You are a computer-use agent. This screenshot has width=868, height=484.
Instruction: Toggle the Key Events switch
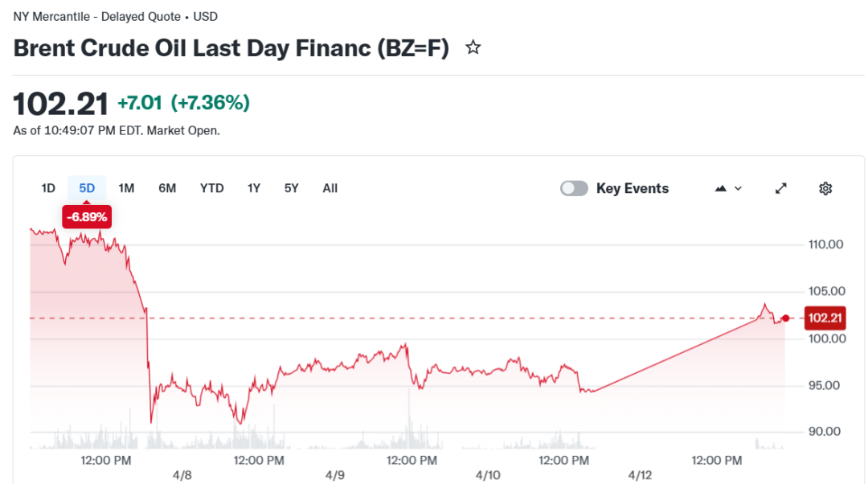point(574,188)
